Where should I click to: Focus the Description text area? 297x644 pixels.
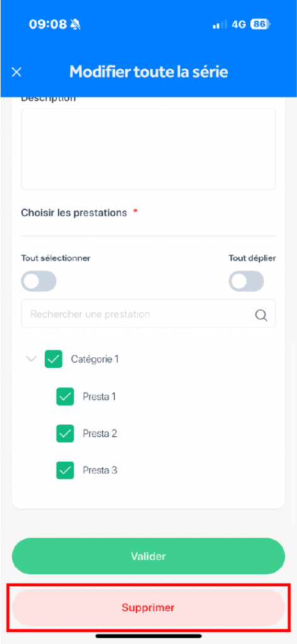pos(148,149)
